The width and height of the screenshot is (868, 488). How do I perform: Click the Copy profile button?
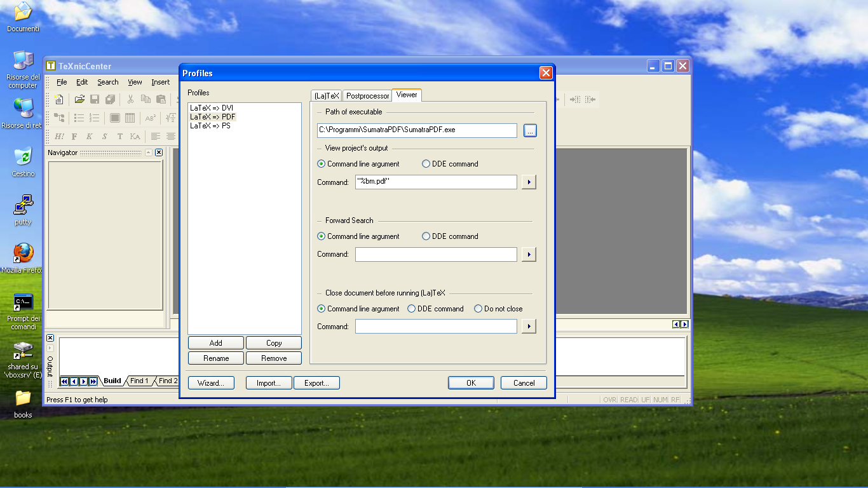[x=274, y=343]
